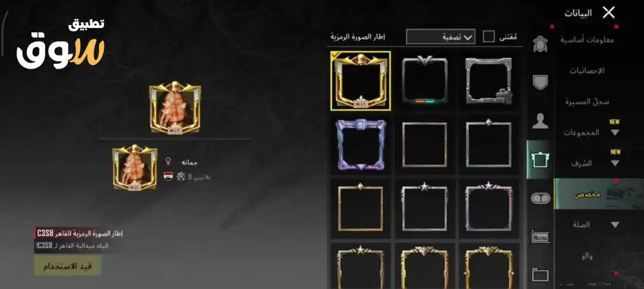Open the تصفية filter dropdown
Viewport: 644px width, 289px height.
tap(441, 37)
